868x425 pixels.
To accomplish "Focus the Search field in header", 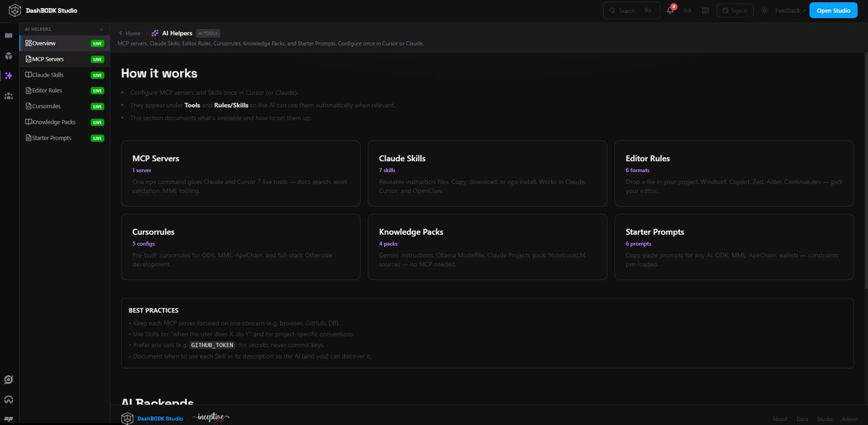I will pos(631,11).
